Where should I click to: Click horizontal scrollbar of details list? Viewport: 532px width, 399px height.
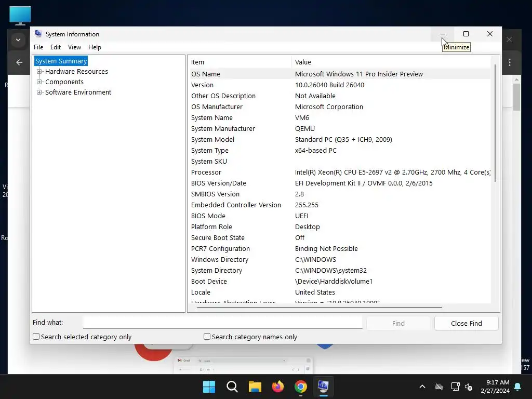click(320, 308)
